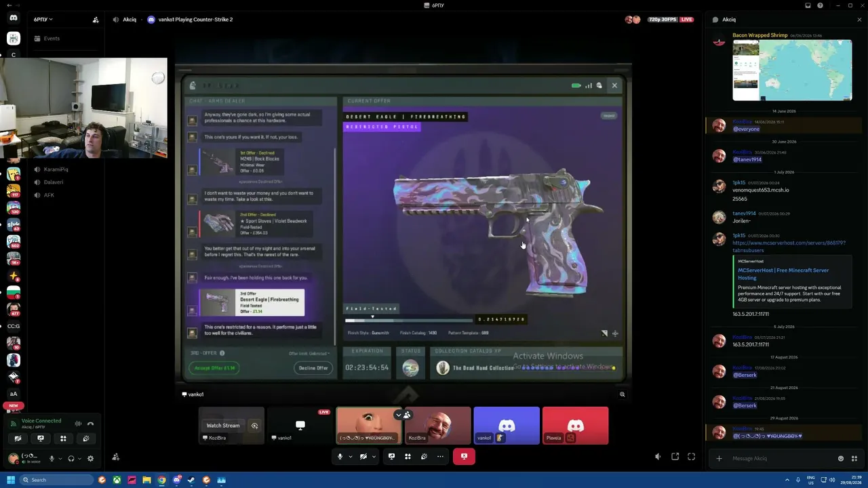This screenshot has height=488, width=868.
Task: Expand output device chevron in user panel
Action: tap(80, 459)
